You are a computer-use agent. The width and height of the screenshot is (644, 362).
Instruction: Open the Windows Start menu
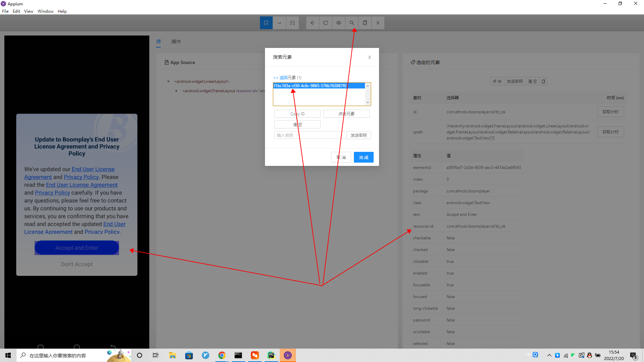click(x=8, y=355)
